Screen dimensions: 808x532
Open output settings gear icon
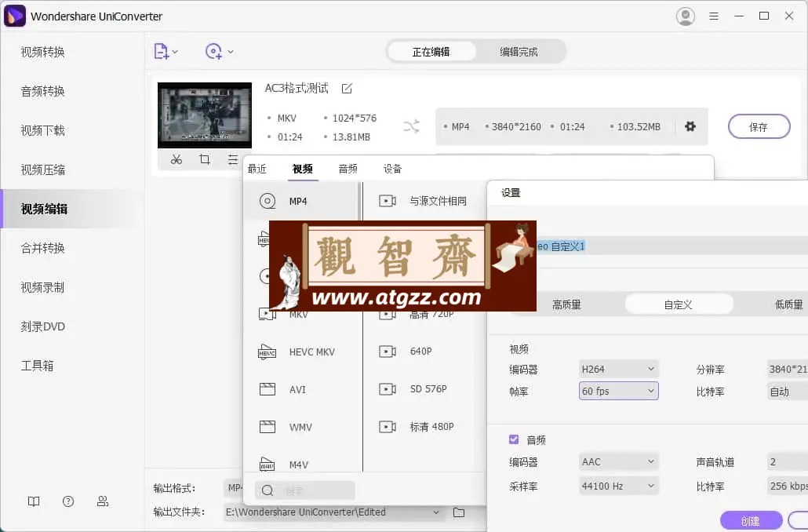click(x=690, y=126)
